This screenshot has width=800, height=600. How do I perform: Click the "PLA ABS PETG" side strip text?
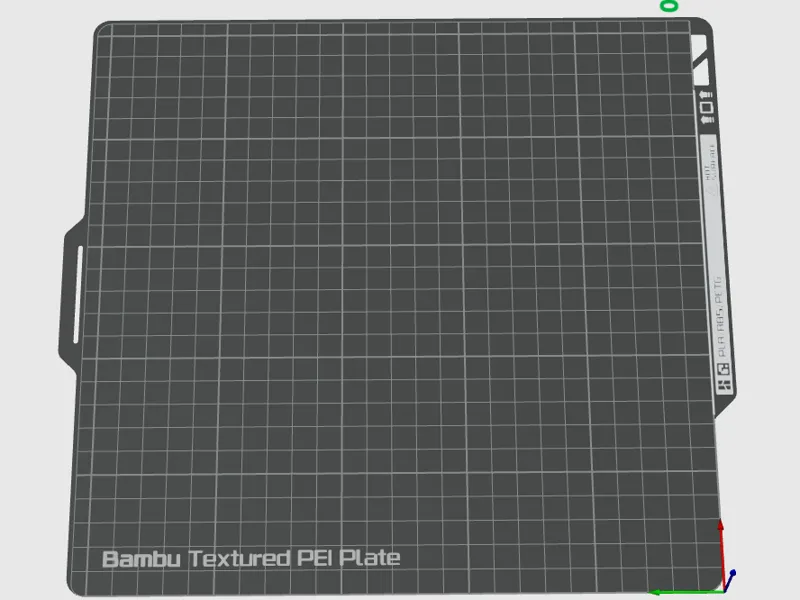[719, 317]
